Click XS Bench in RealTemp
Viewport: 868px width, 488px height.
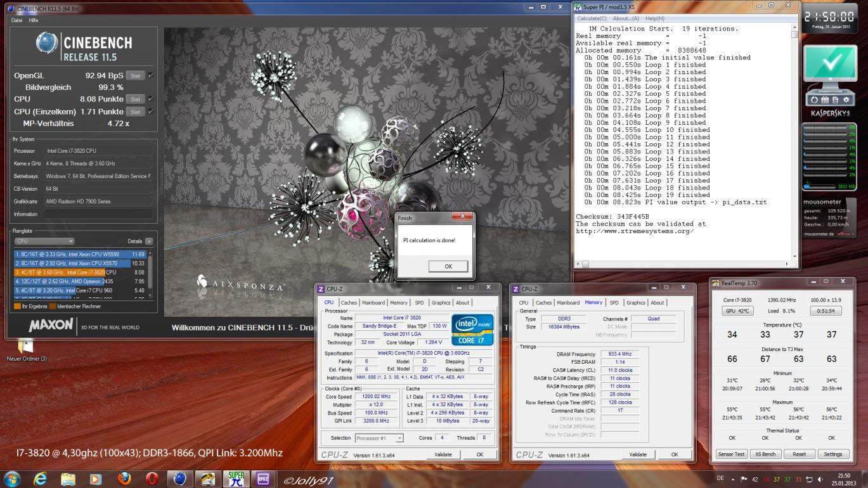tap(765, 454)
